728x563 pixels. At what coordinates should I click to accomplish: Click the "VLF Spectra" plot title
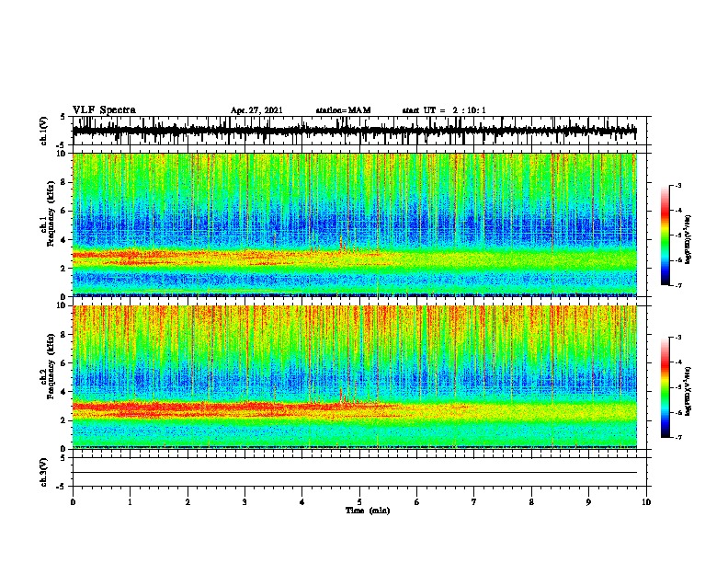coord(104,110)
